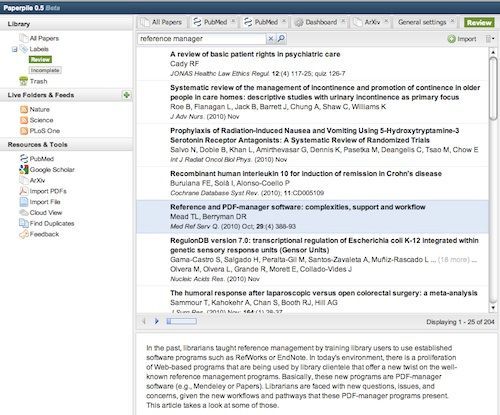Select the Incomplete label

[45, 70]
